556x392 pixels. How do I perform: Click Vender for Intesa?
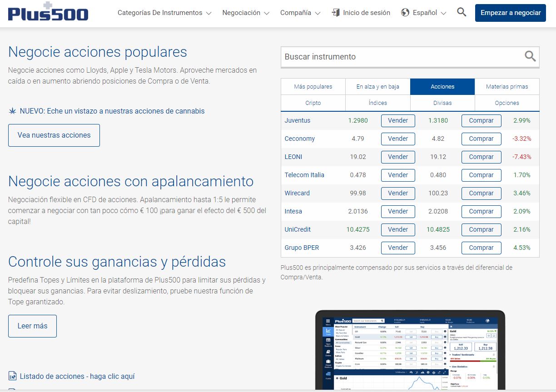point(398,211)
